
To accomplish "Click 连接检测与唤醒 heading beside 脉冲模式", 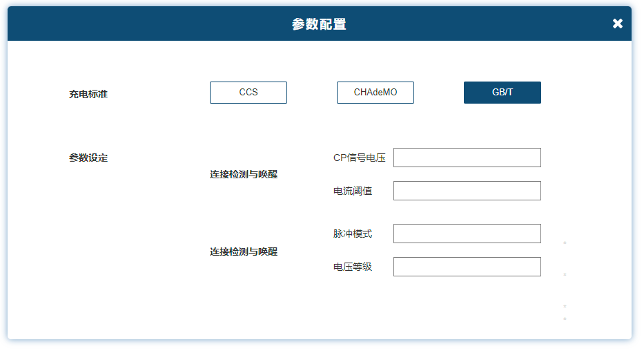I will click(x=244, y=252).
